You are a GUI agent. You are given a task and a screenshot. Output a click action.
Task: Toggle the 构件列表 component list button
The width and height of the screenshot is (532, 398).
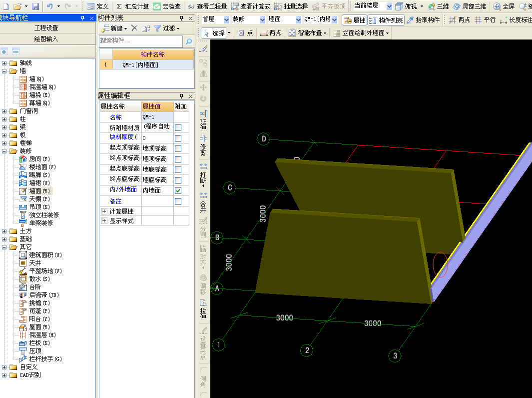(x=386, y=20)
